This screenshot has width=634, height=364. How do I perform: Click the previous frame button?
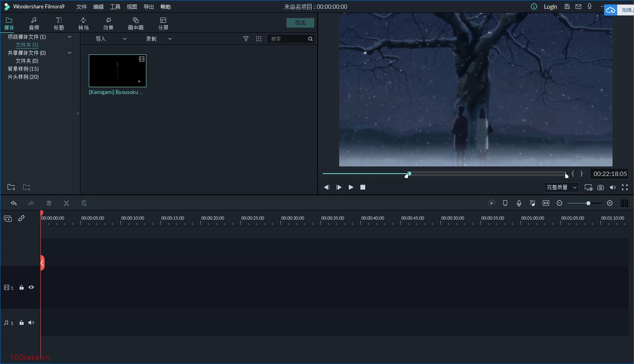pos(327,187)
